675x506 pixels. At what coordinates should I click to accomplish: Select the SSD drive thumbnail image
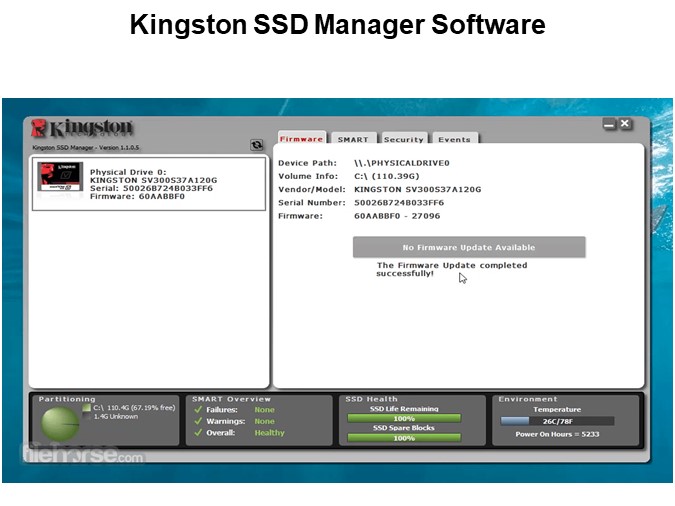click(60, 177)
